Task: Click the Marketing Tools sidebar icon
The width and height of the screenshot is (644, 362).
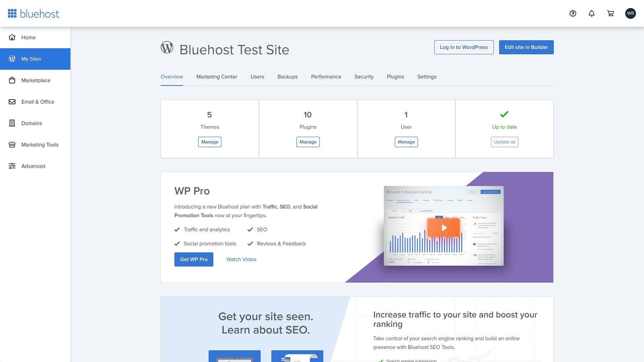Action: pos(12,144)
